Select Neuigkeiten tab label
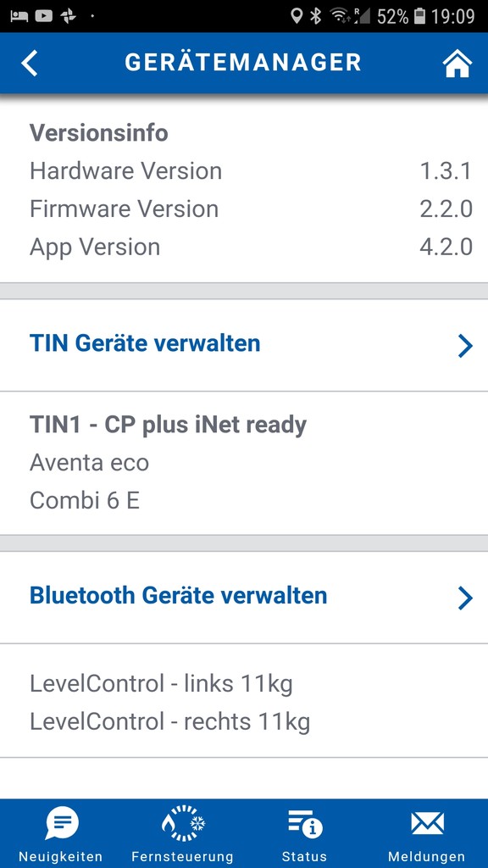This screenshot has width=488, height=868. (61, 856)
